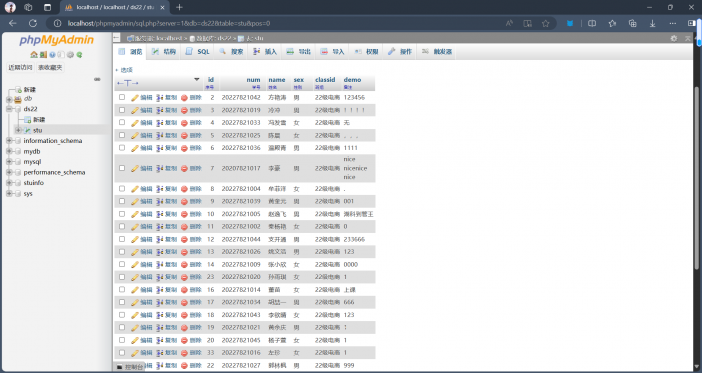Expand the mydb database tree node

[9, 151]
